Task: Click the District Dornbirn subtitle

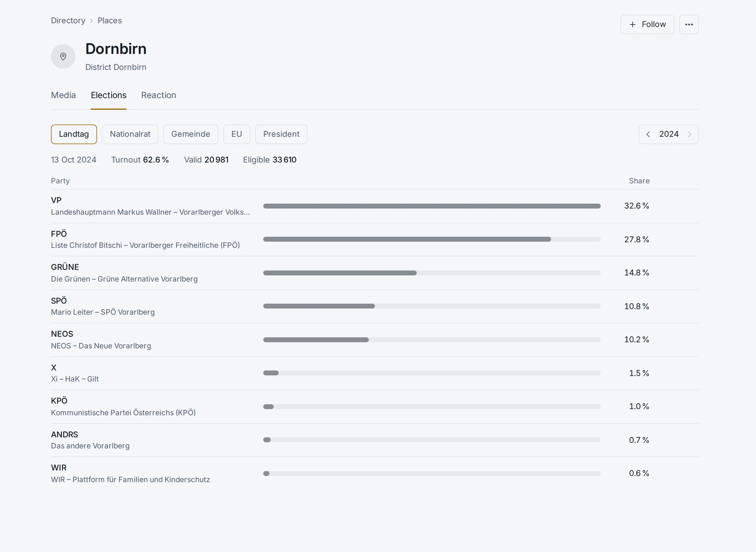Action: [x=116, y=67]
